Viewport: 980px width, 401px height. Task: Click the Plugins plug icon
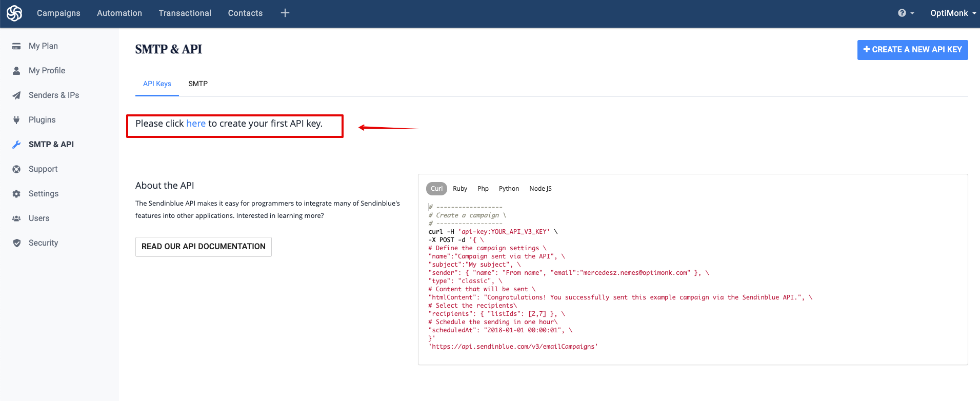pyautogui.click(x=16, y=120)
